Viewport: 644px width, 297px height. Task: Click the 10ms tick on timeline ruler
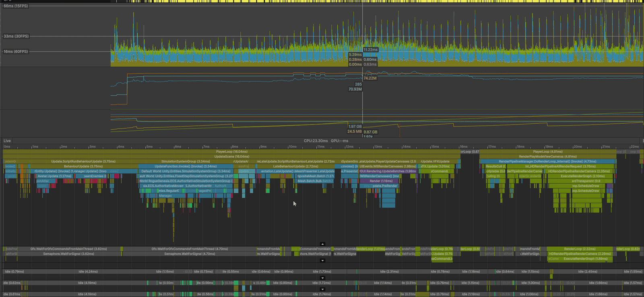point(292,147)
